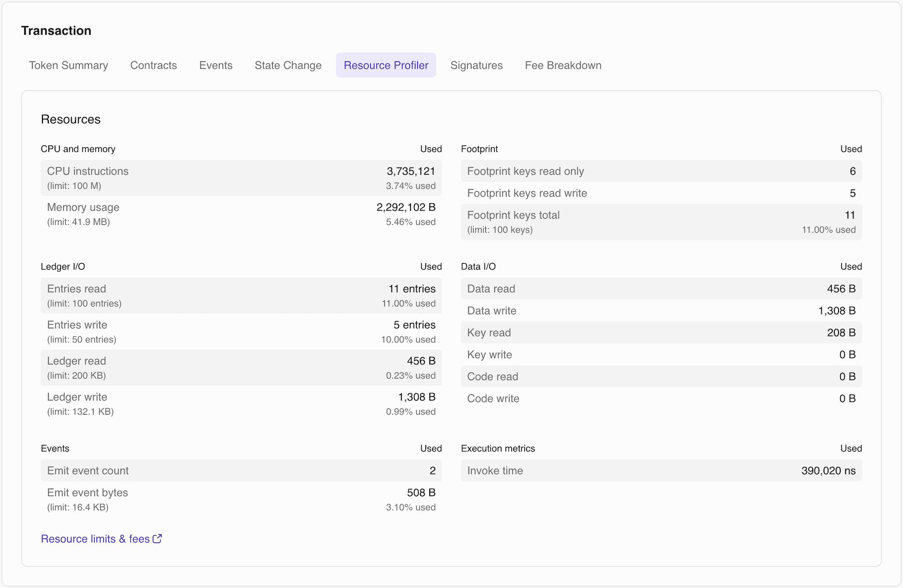Switch to the Contracts tab
This screenshot has height=588, width=903.
coord(153,65)
